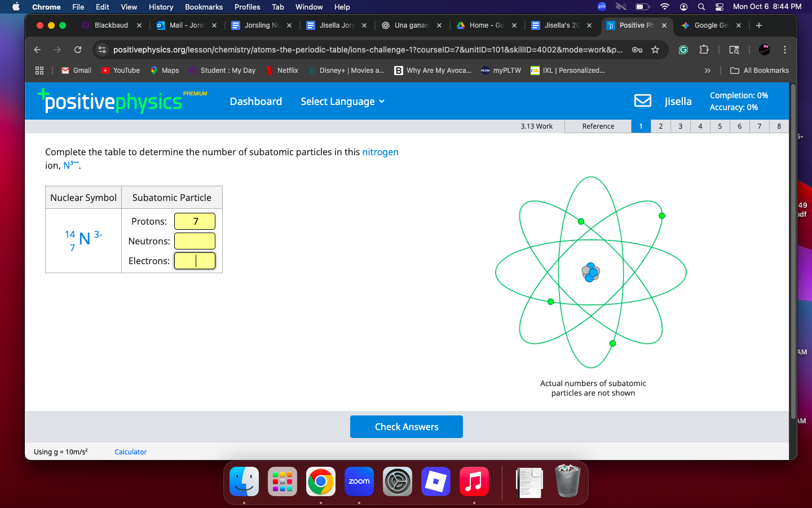Click the envelope messages icon
Screen dimensions: 812x508
[642, 101]
